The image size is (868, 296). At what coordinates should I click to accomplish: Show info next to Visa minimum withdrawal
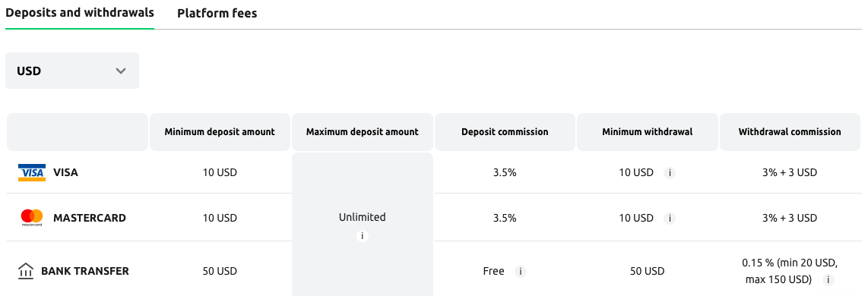[x=670, y=172]
